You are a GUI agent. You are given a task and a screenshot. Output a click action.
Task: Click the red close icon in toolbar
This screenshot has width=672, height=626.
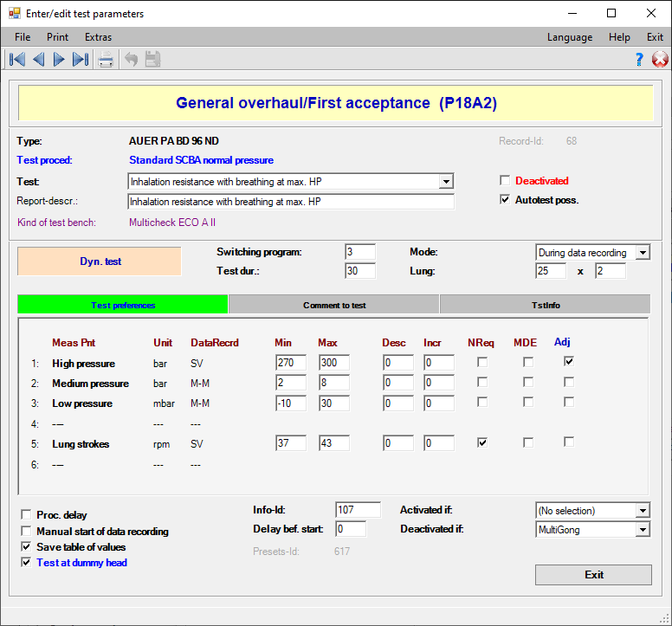click(x=660, y=60)
